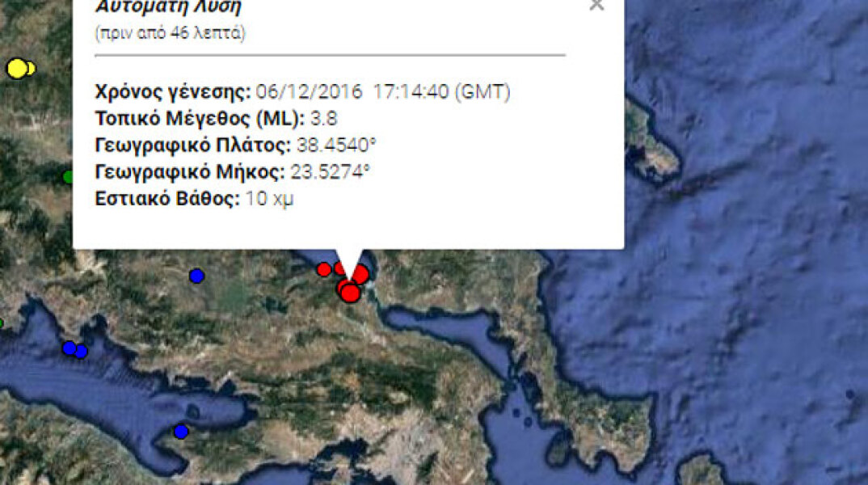
Task: Click the longitude value 23.5274°
Action: pos(330,171)
